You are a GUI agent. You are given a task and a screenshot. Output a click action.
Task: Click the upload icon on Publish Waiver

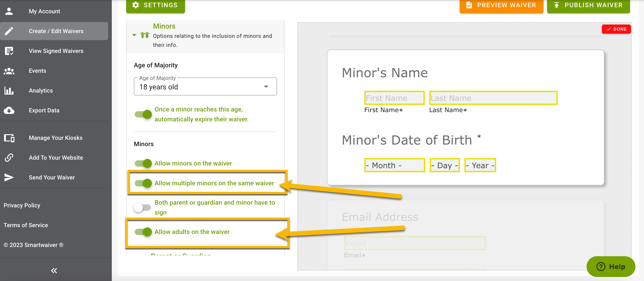[557, 5]
